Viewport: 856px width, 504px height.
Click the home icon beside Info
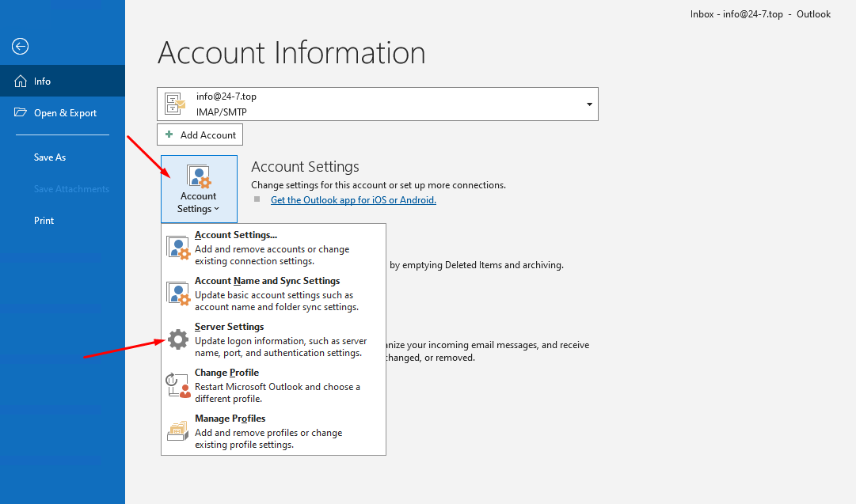[x=20, y=81]
